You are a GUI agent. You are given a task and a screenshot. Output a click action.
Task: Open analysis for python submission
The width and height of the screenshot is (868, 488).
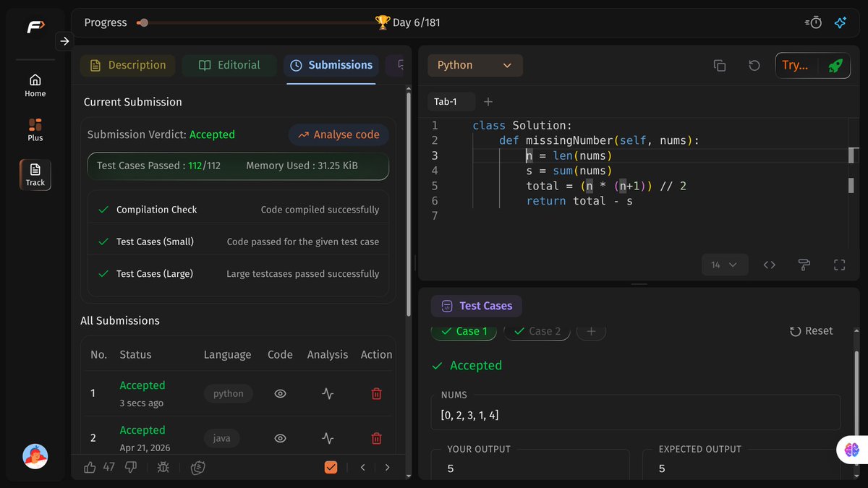(328, 393)
